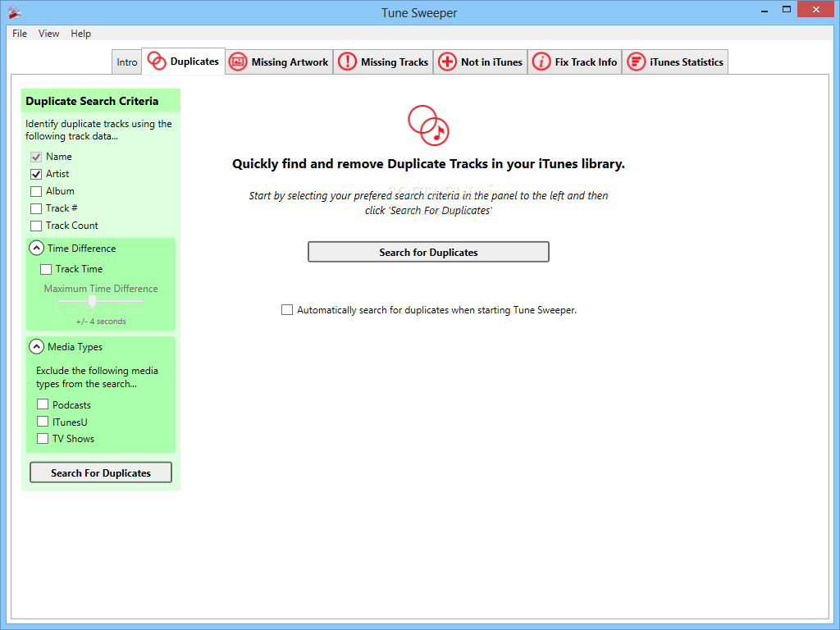Image resolution: width=840 pixels, height=630 pixels.
Task: Exclude TV Shows media type
Action: [x=43, y=438]
